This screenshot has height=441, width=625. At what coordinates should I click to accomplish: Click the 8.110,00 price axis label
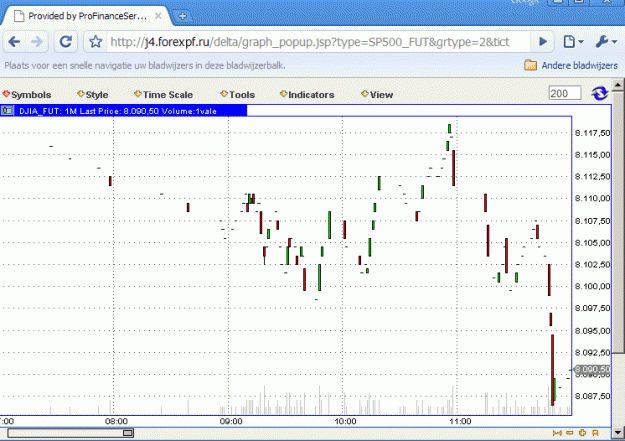pos(592,198)
